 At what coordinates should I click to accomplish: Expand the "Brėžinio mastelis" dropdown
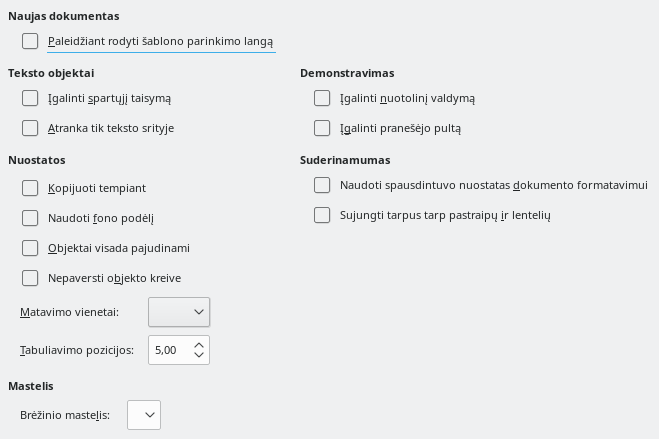(144, 414)
